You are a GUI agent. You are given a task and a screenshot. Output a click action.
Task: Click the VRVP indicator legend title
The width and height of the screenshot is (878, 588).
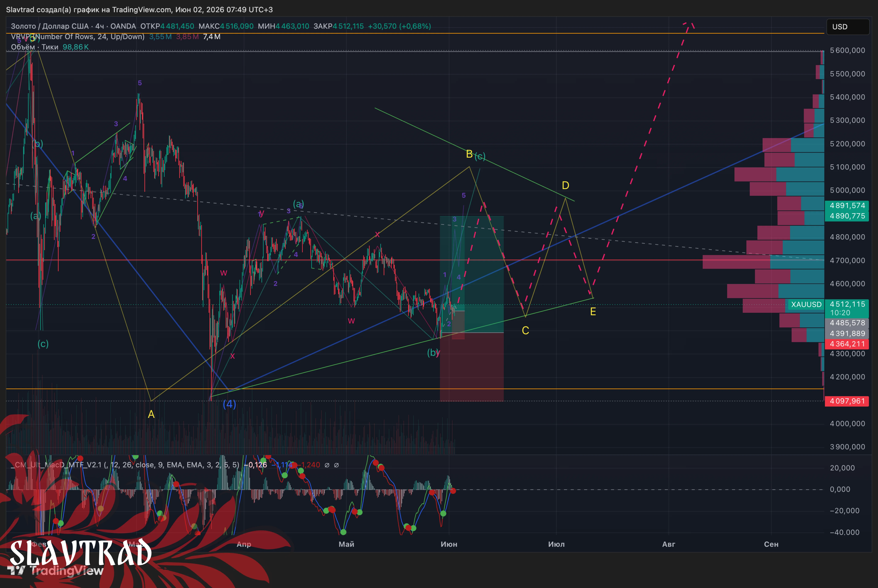(78, 37)
